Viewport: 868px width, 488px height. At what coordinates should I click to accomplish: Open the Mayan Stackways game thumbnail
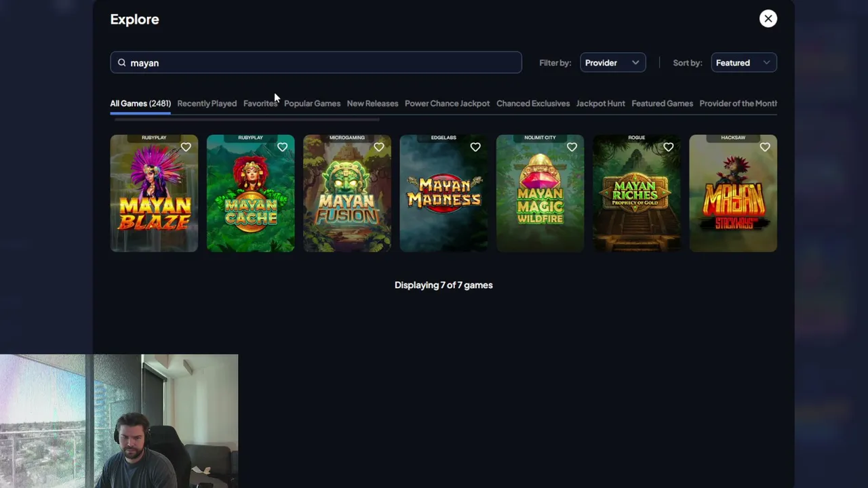point(733,194)
